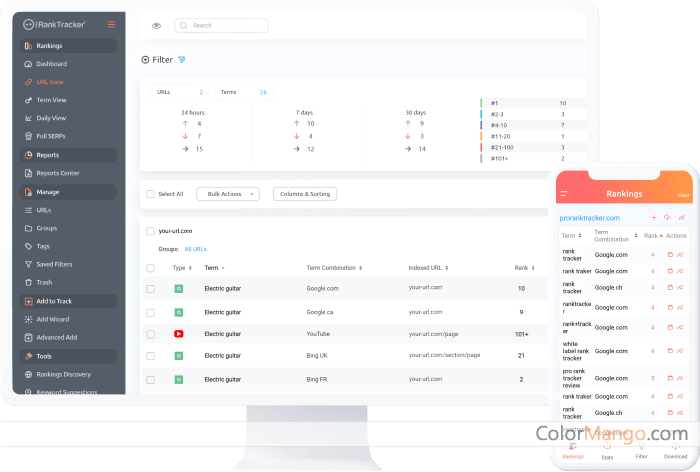Expand the Reports sidebar section
Screen dimensions: 700x472
pos(68,155)
